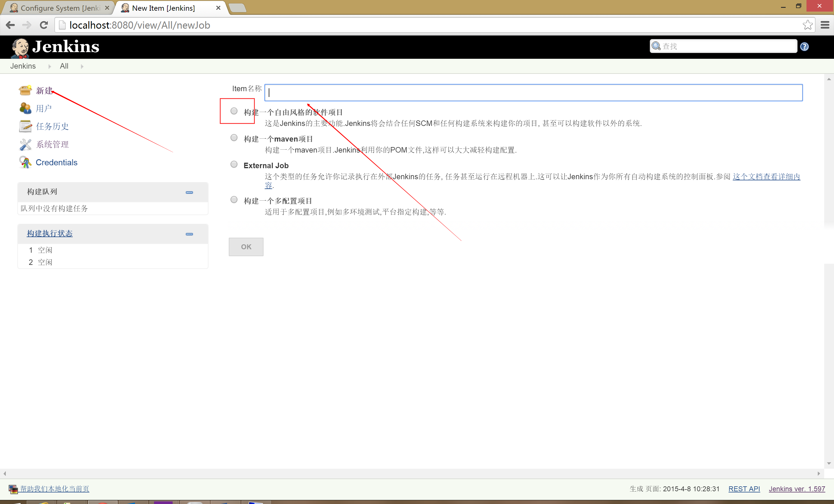834x504 pixels.
Task: Expand breadcrumb arrow after All
Action: [82, 66]
